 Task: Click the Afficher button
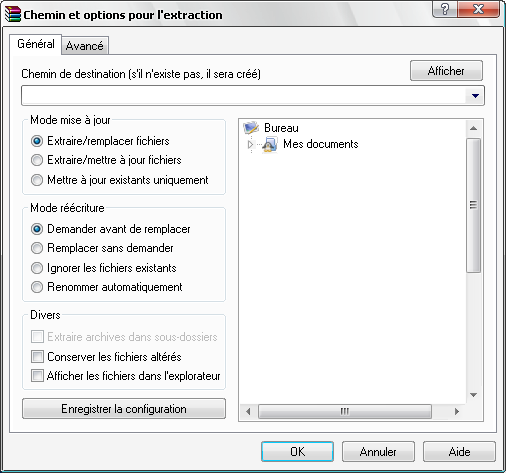(446, 71)
